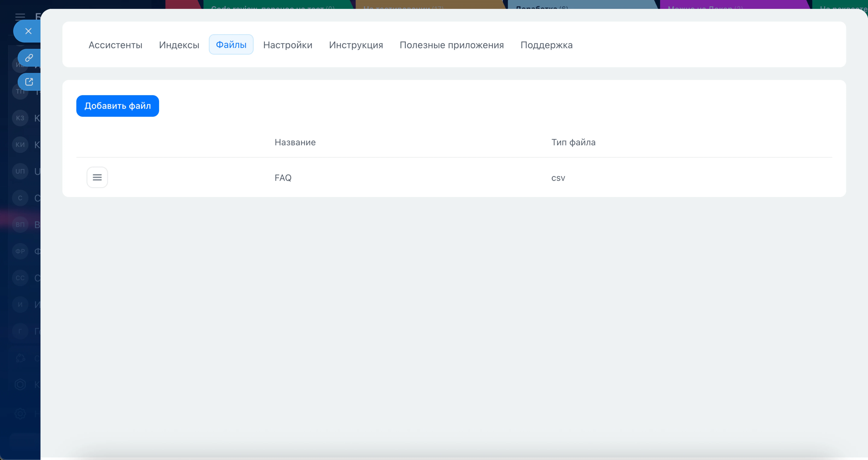The width and height of the screenshot is (868, 460).
Task: Open the FAQ row hamburger menu
Action: [x=97, y=177]
